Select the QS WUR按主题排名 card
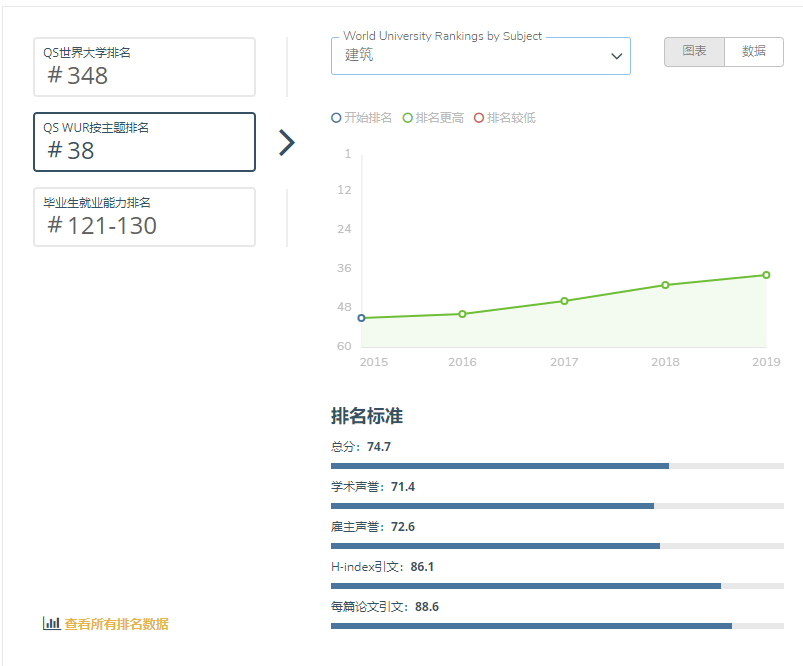 [x=144, y=142]
